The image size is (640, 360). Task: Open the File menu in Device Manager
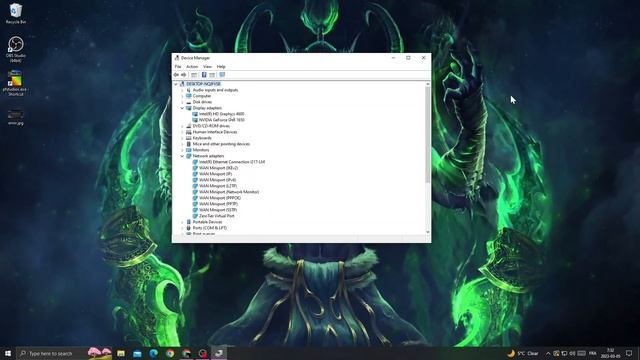pos(178,67)
